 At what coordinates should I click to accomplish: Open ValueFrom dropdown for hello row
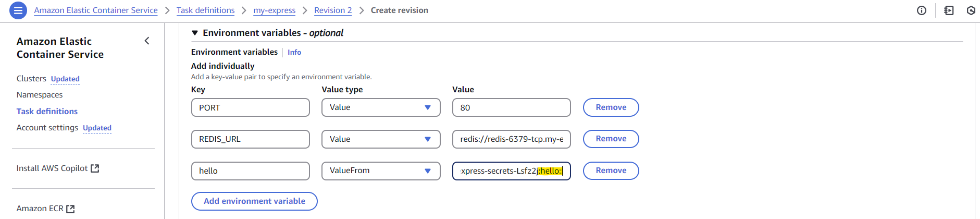tap(381, 171)
